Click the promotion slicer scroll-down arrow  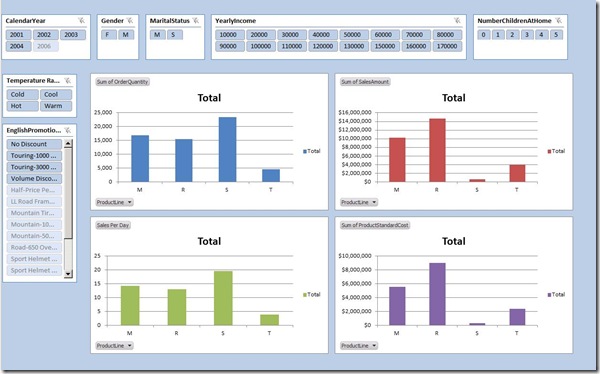[68, 274]
